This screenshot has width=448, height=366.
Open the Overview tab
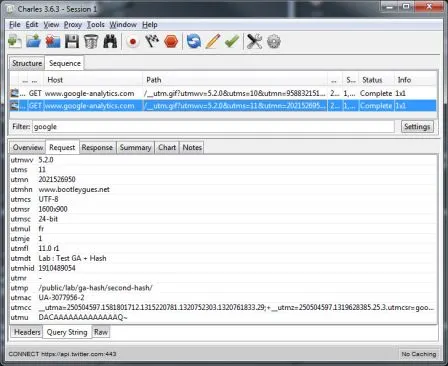[28, 147]
